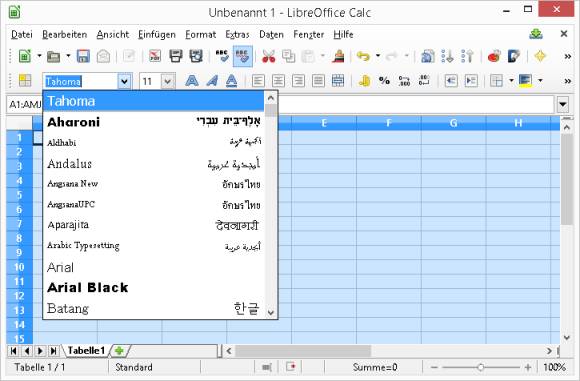
Task: Add a new sheet with green plus
Action: [119, 350]
